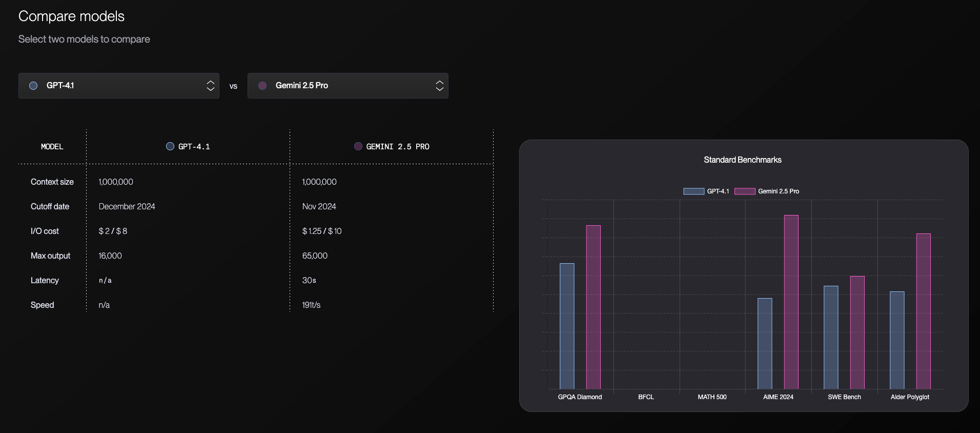Screen dimensions: 980x433
Task: Click the '30s' latency cell
Action: [309, 280]
